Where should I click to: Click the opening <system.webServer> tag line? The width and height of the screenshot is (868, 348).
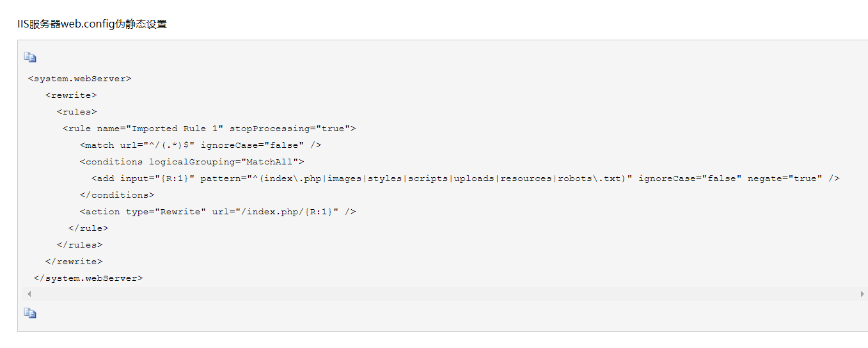click(x=80, y=79)
